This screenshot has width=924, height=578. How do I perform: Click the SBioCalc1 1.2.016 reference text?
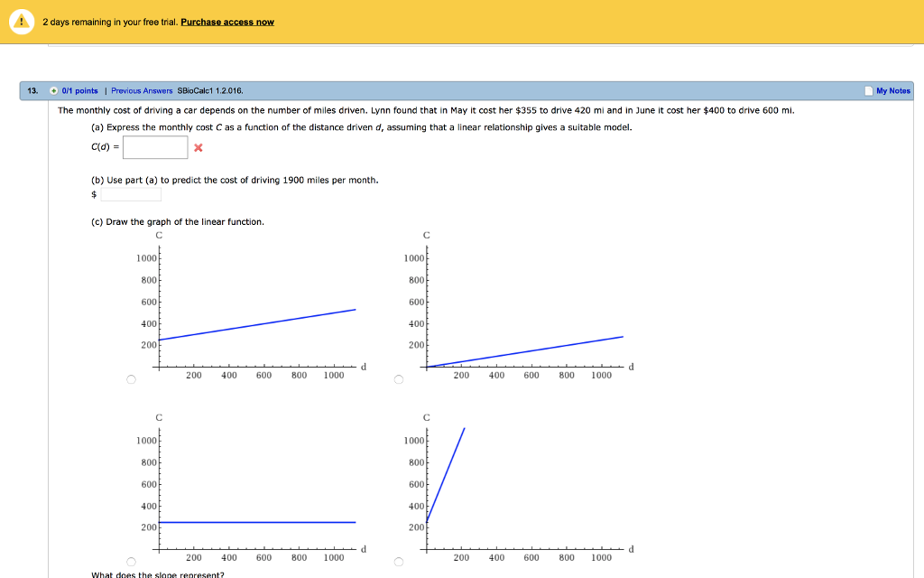[209, 91]
